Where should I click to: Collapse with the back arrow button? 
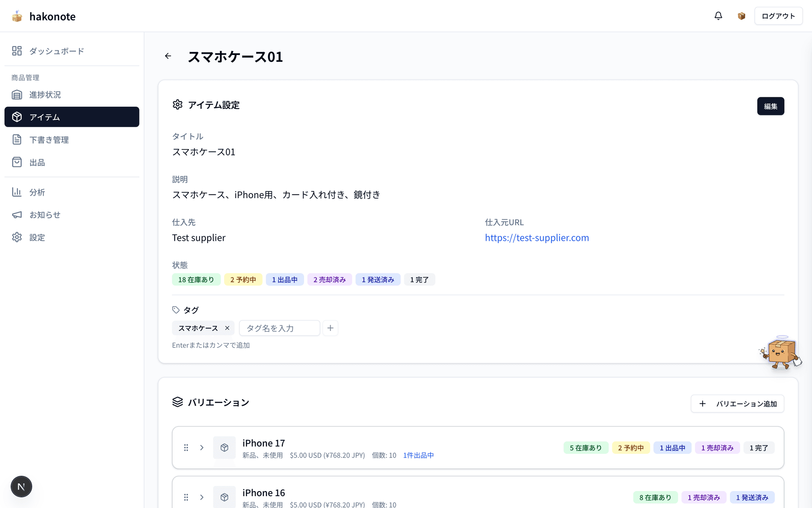(x=168, y=56)
